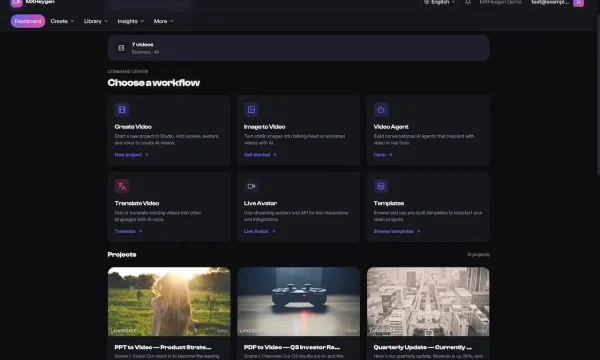
Task: Click the PDF to Video project title
Action: [x=292, y=347]
